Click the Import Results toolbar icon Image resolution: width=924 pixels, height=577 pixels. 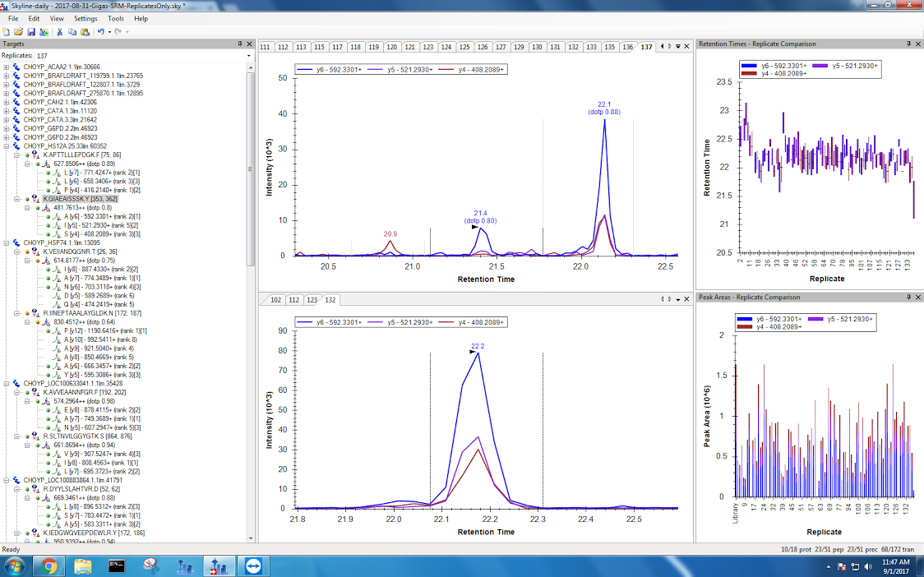tap(44, 31)
